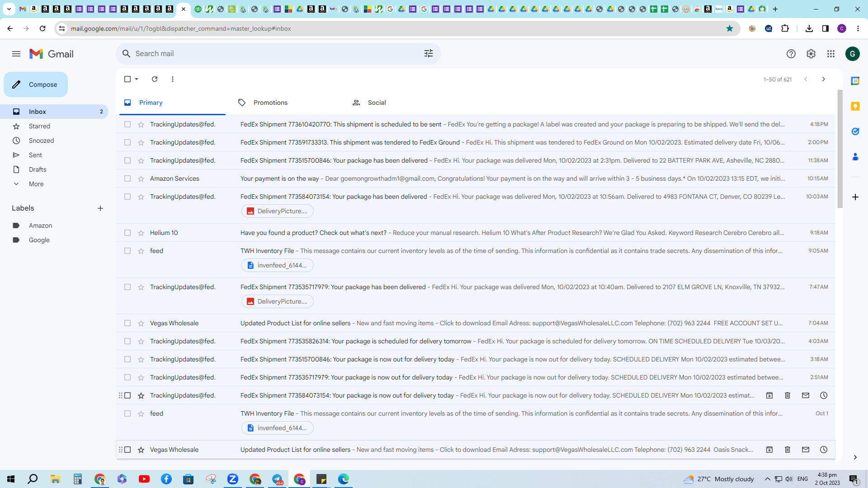Open browser Extensions puzzle icon
Image resolution: width=868 pixels, height=488 pixels.
click(x=785, y=28)
